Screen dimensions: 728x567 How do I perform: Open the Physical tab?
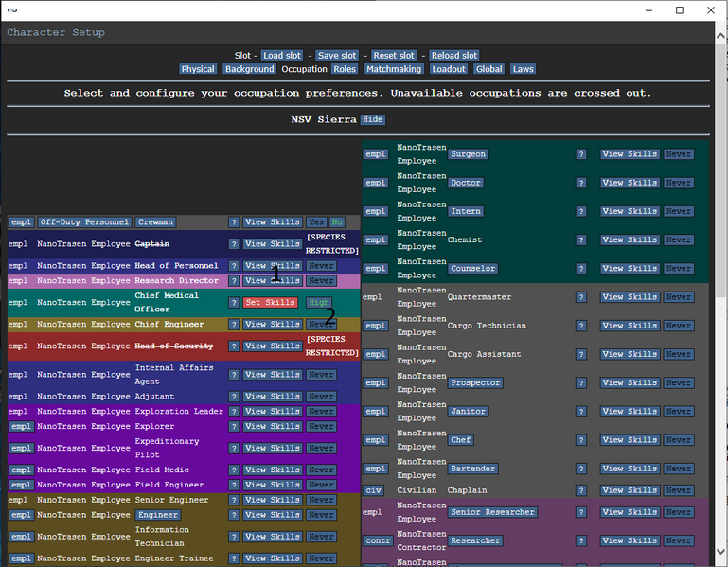click(198, 69)
